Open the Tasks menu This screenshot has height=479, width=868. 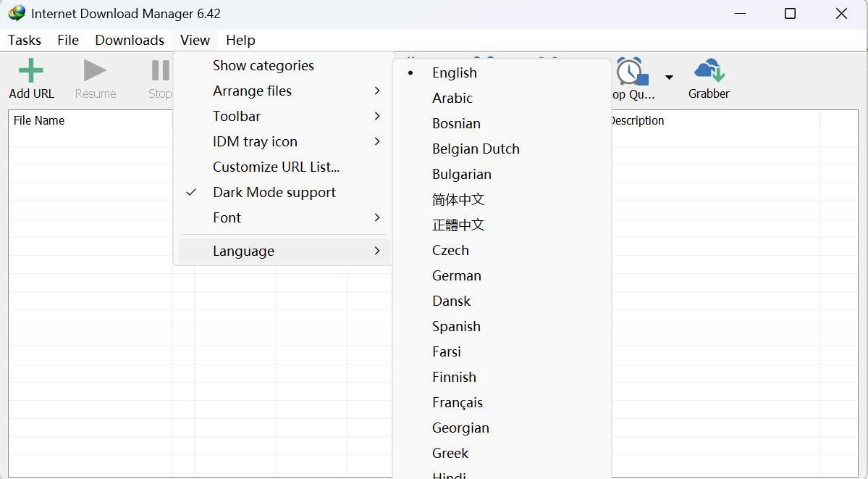click(25, 40)
